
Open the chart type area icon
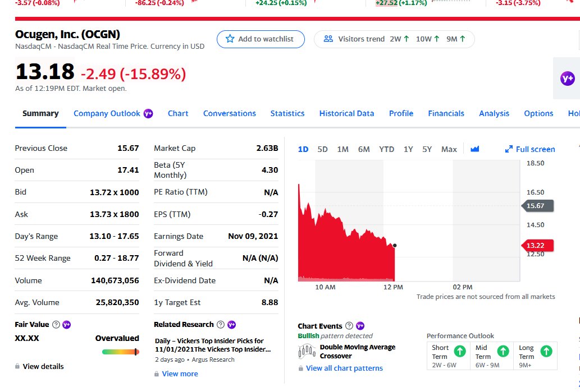click(x=474, y=149)
